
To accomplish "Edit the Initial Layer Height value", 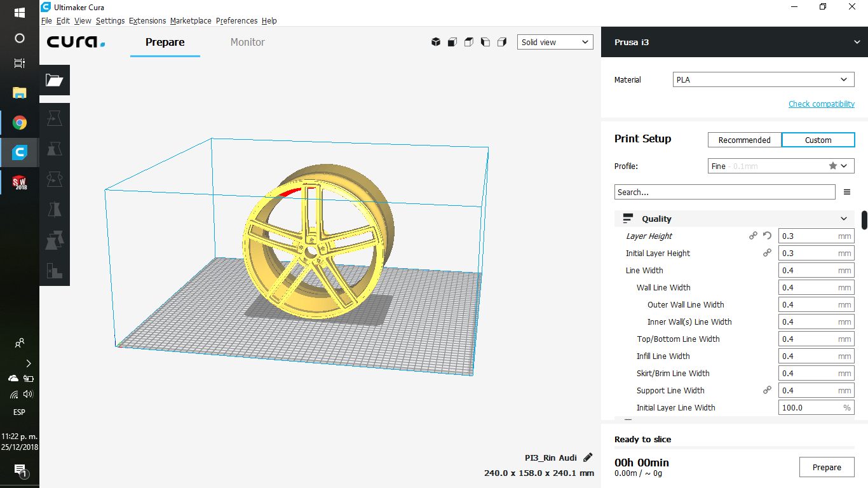I will [817, 253].
